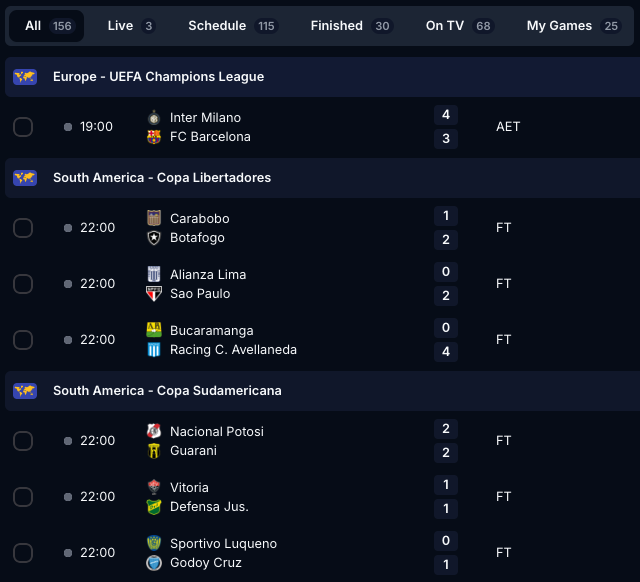Collapse the South America - Copa Sudamericana section

[x=167, y=391]
